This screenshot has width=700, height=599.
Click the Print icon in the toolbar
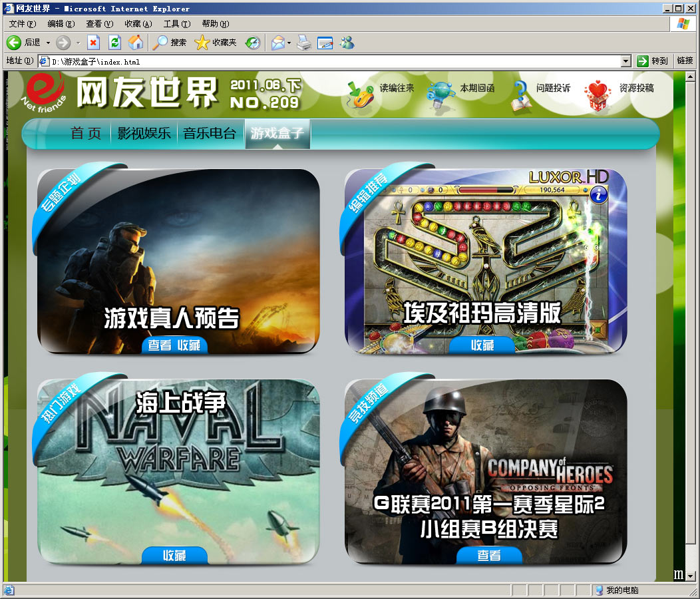click(x=303, y=43)
